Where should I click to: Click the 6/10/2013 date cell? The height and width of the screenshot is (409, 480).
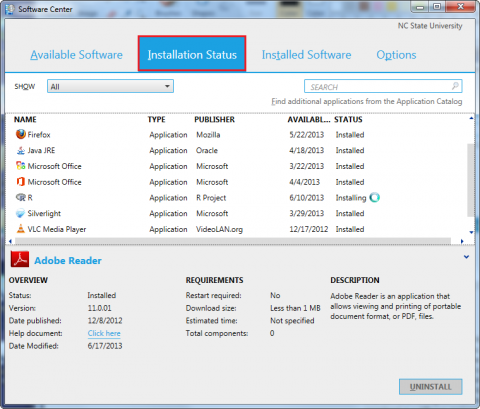coord(307,198)
